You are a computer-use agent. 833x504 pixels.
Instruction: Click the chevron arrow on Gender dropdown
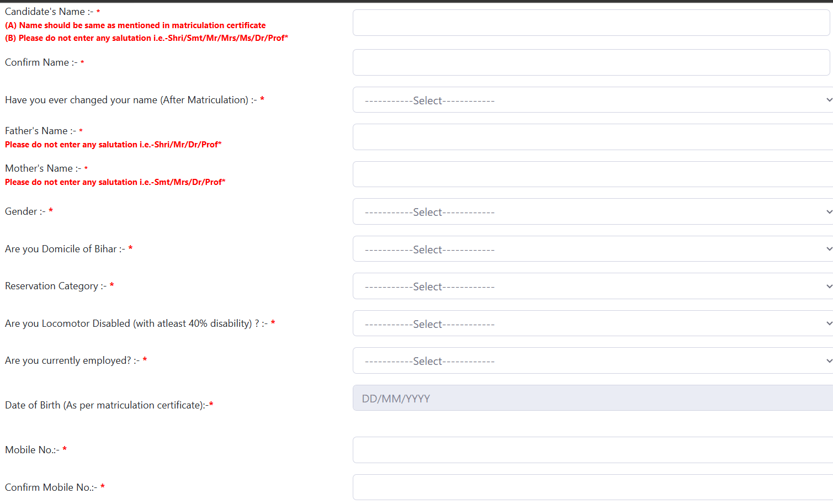point(829,212)
